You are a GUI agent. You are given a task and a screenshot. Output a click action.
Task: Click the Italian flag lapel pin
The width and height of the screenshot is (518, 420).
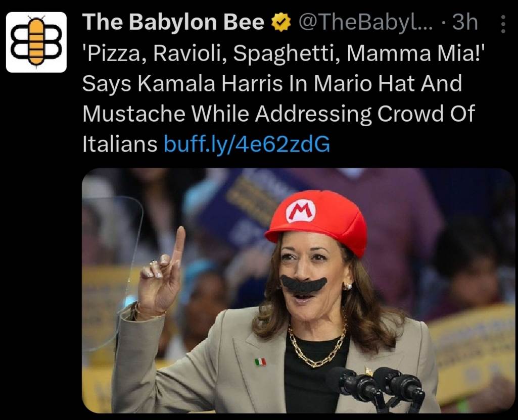click(260, 361)
